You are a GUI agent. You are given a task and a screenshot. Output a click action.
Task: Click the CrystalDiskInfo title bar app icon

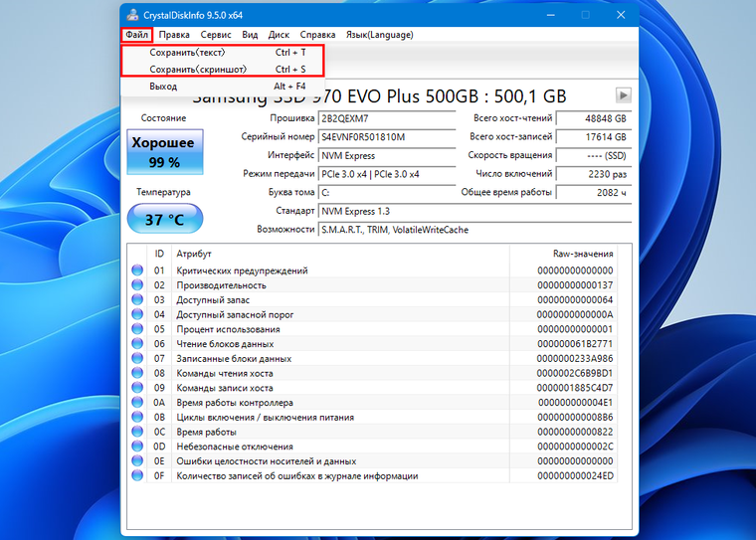(132, 15)
